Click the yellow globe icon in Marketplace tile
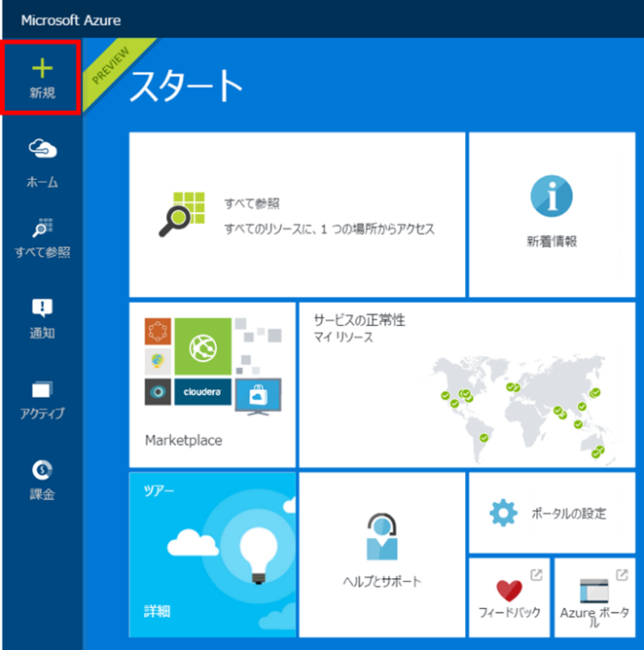 pos(158,361)
